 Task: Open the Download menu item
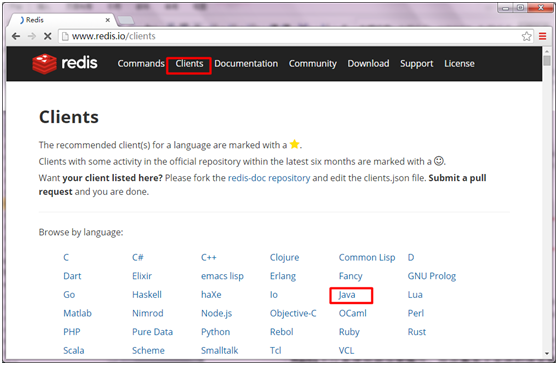click(x=368, y=64)
